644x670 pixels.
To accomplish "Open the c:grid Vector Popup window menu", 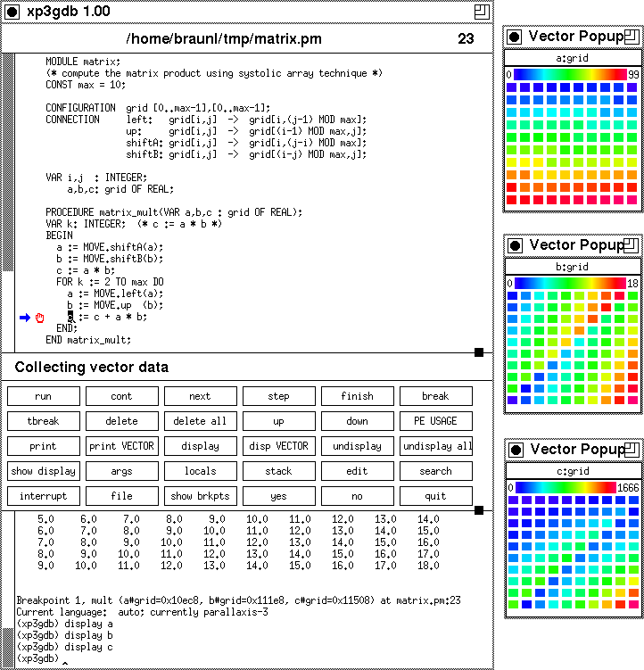I will pyautogui.click(x=515, y=449).
